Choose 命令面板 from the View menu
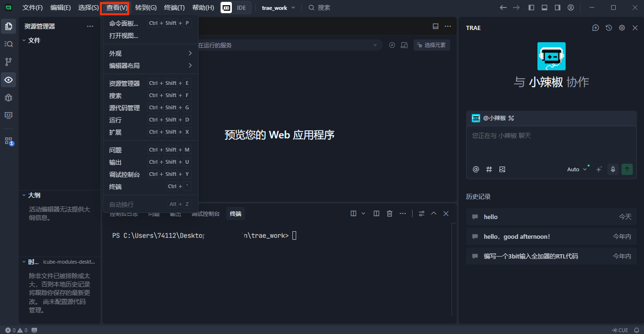Viewport: 644px width, 334px height. click(151, 23)
